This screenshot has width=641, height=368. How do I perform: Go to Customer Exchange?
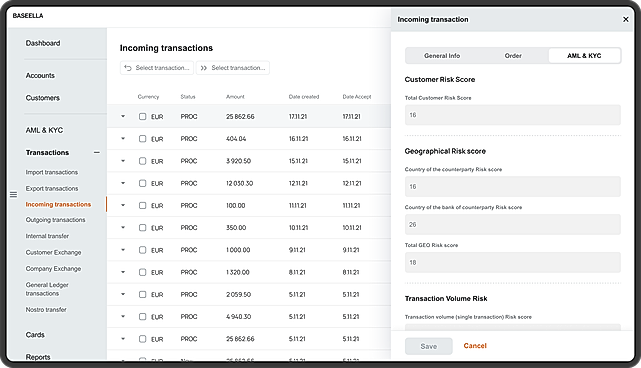(54, 252)
